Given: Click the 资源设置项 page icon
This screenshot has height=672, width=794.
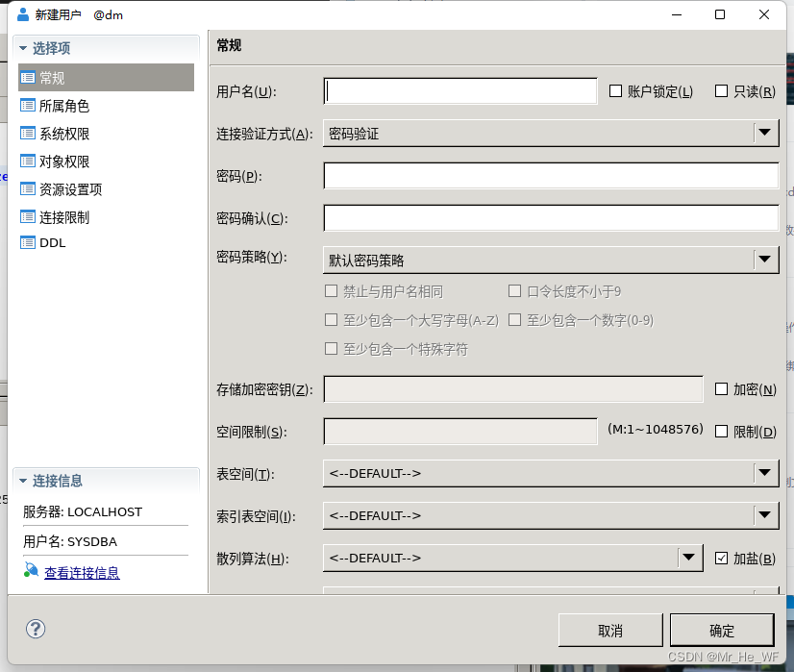Looking at the screenshot, I should (x=28, y=188).
